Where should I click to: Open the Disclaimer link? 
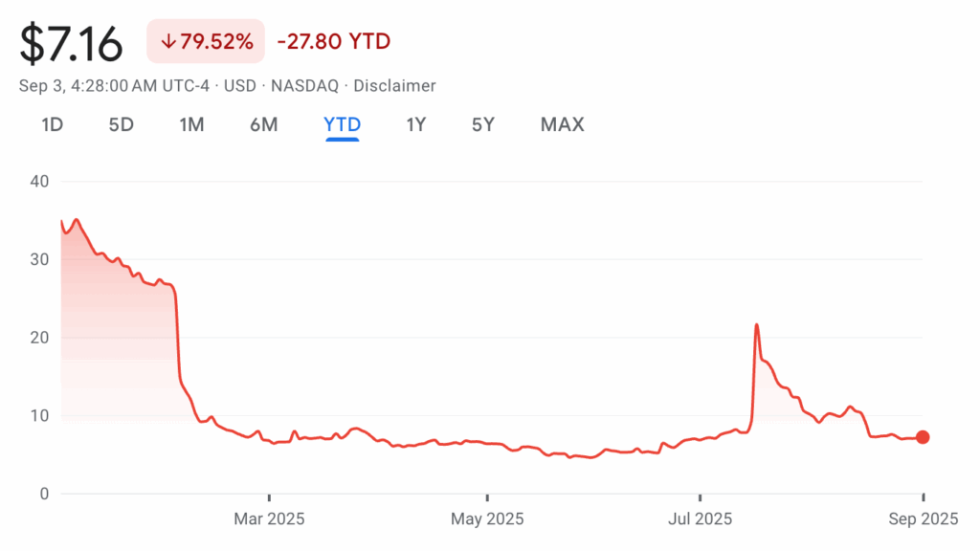[394, 86]
